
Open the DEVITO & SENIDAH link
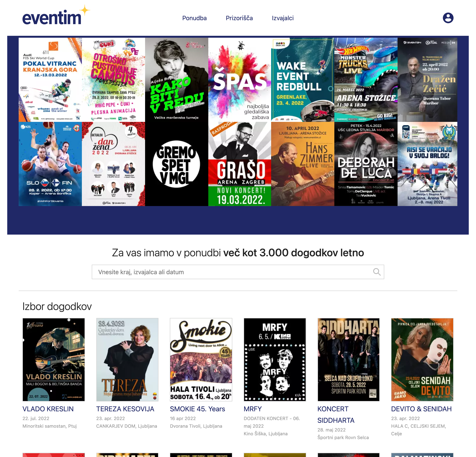[x=421, y=409]
